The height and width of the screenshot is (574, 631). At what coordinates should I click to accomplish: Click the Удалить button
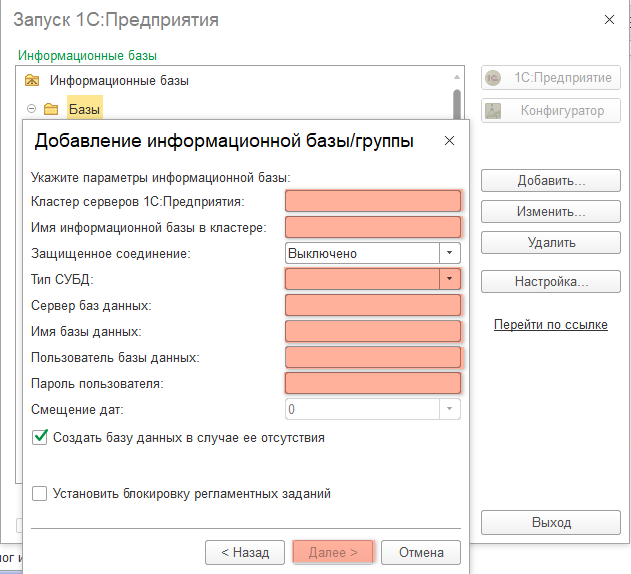click(x=551, y=242)
